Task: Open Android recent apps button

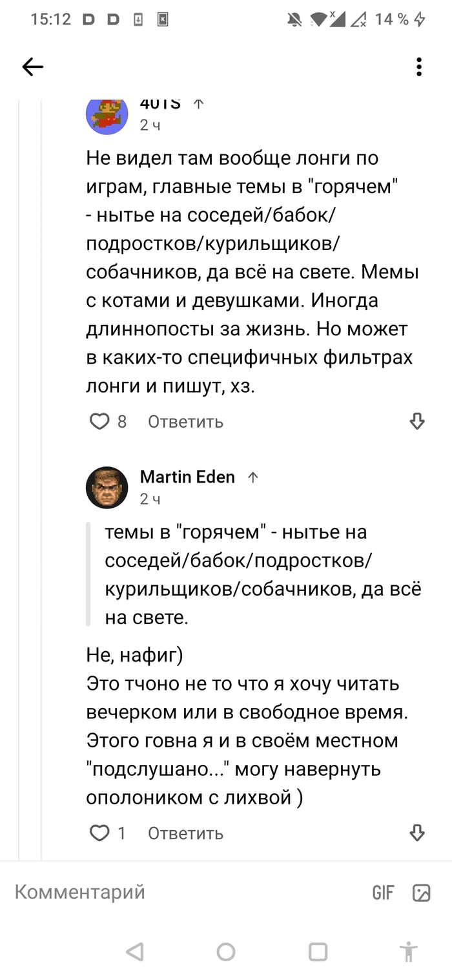Action: 318,952
